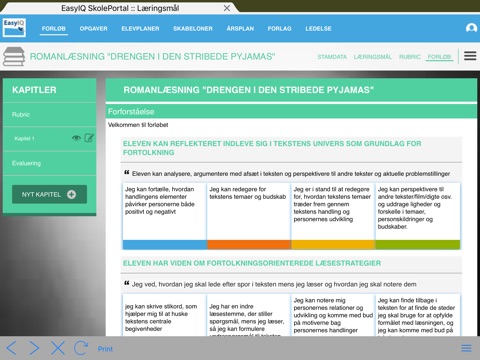Edit Kapitel 1 with pencil icon
480x360 pixels.
[x=89, y=138]
